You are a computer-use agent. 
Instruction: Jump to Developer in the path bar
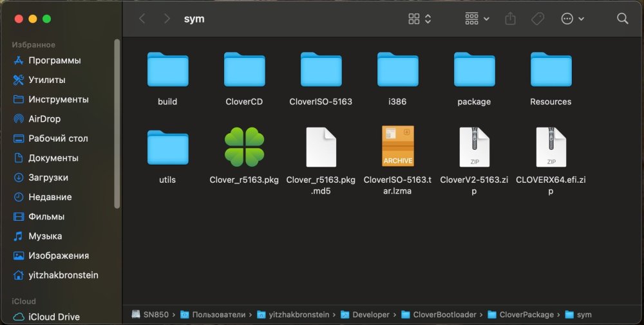(x=365, y=314)
